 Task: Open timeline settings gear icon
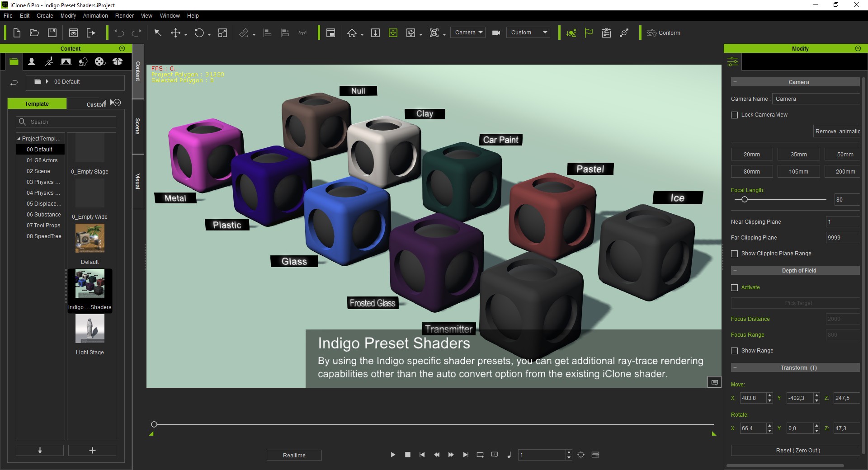[x=581, y=455]
